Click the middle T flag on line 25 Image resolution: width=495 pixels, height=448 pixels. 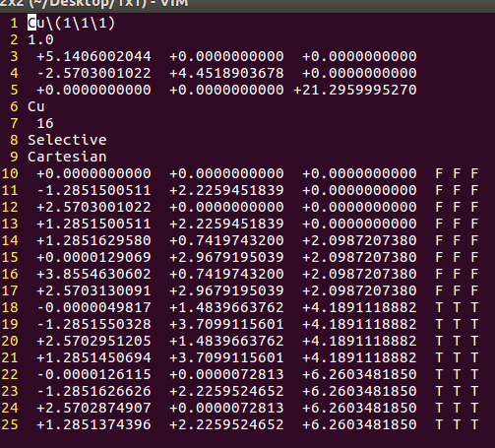[x=457, y=424]
